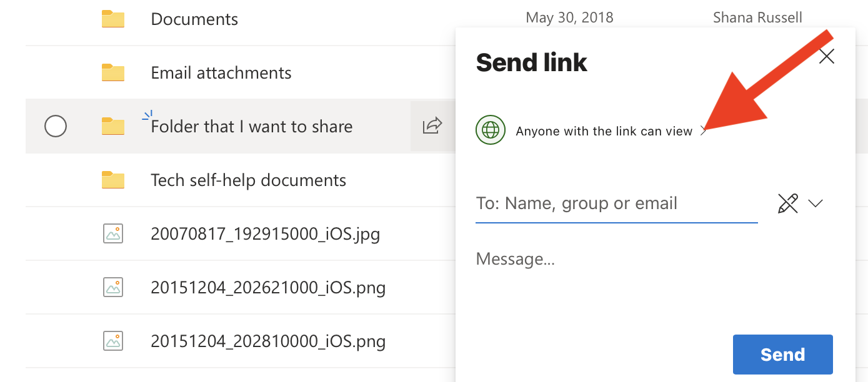Open file 20151204_202810000_iOS.png
868x382 pixels.
[x=268, y=341]
